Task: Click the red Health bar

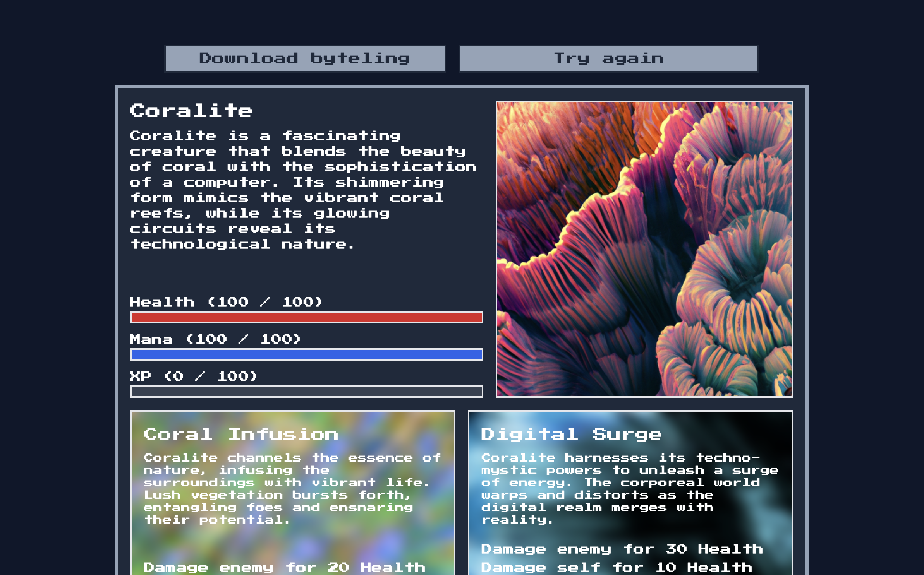Action: (x=306, y=317)
